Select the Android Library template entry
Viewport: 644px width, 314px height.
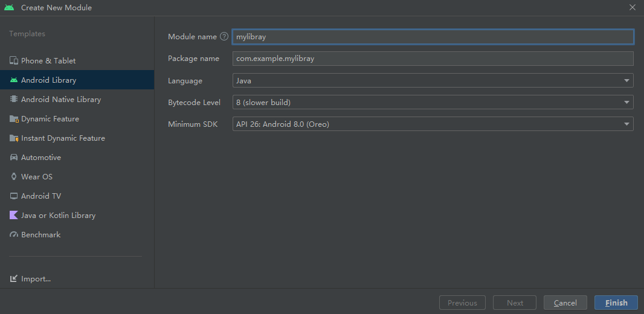[x=77, y=80]
